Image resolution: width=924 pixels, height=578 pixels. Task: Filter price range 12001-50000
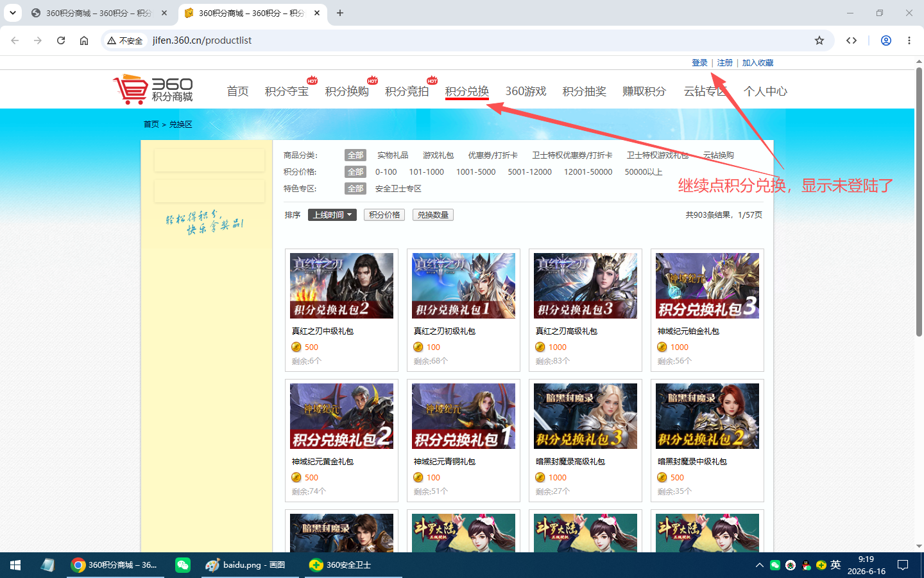[588, 172]
